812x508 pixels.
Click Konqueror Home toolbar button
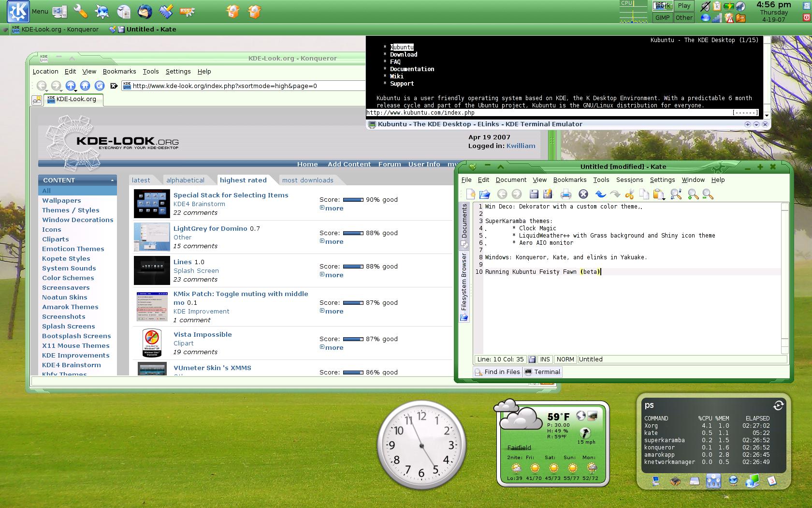85,86
